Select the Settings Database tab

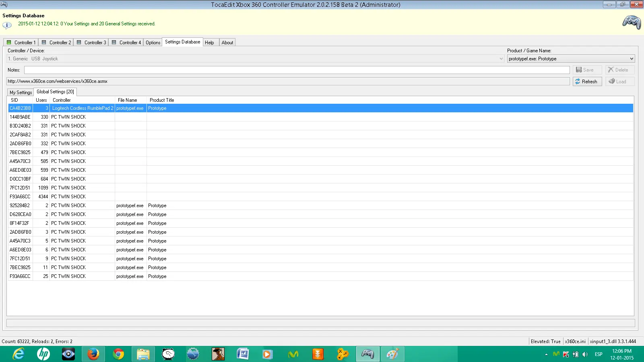(x=182, y=42)
